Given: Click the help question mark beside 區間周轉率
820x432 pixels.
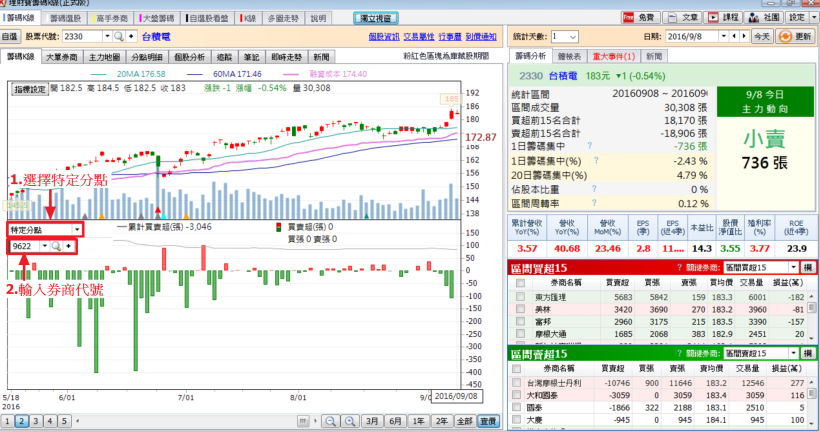Looking at the screenshot, I should tap(595, 203).
